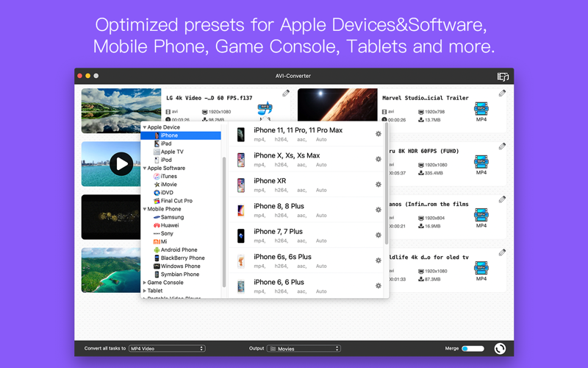Open settings gear for iPhone XR preset
588x368 pixels.
click(379, 185)
